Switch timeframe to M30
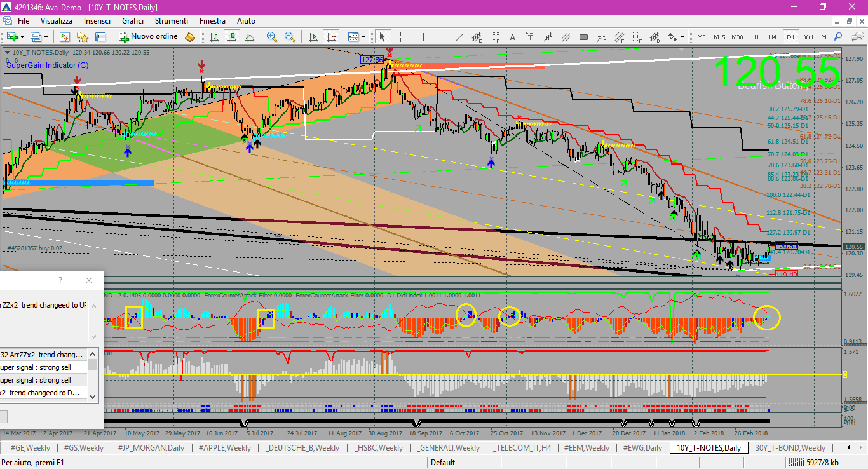This screenshot has height=469, width=868. 737,37
